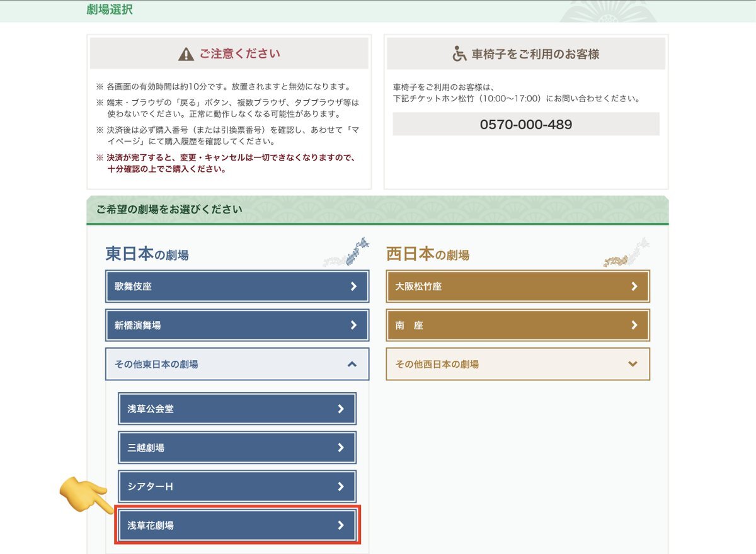Click the red bold note about 変更・キャンセル
756x554 pixels.
[x=227, y=163]
